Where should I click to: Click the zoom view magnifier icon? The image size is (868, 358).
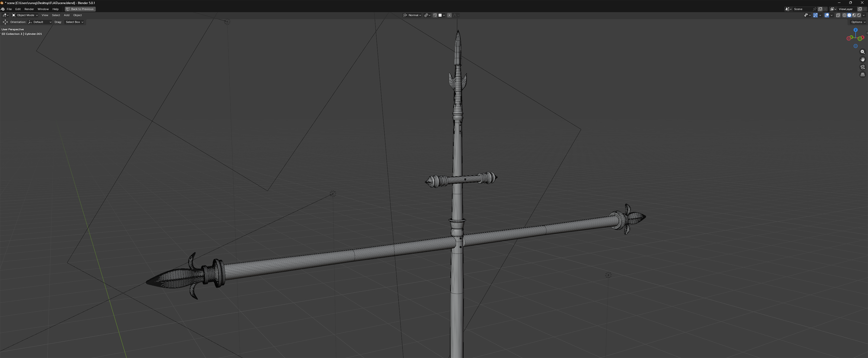(x=862, y=52)
